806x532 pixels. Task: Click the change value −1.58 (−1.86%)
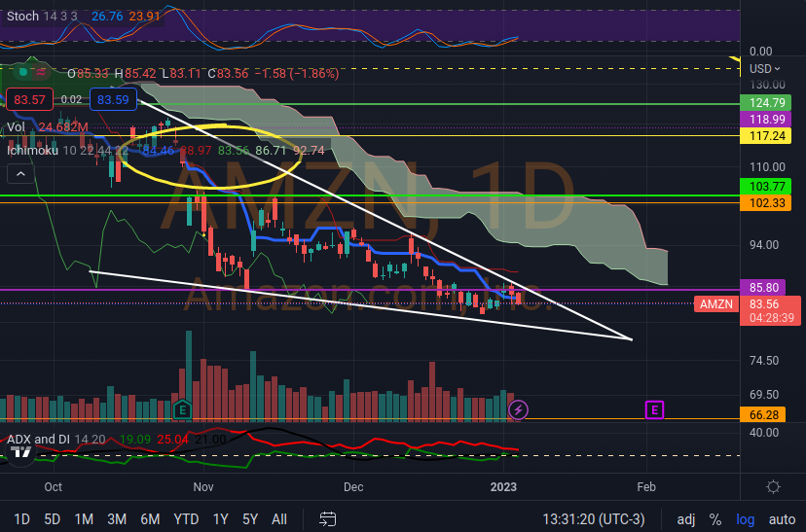coord(298,74)
